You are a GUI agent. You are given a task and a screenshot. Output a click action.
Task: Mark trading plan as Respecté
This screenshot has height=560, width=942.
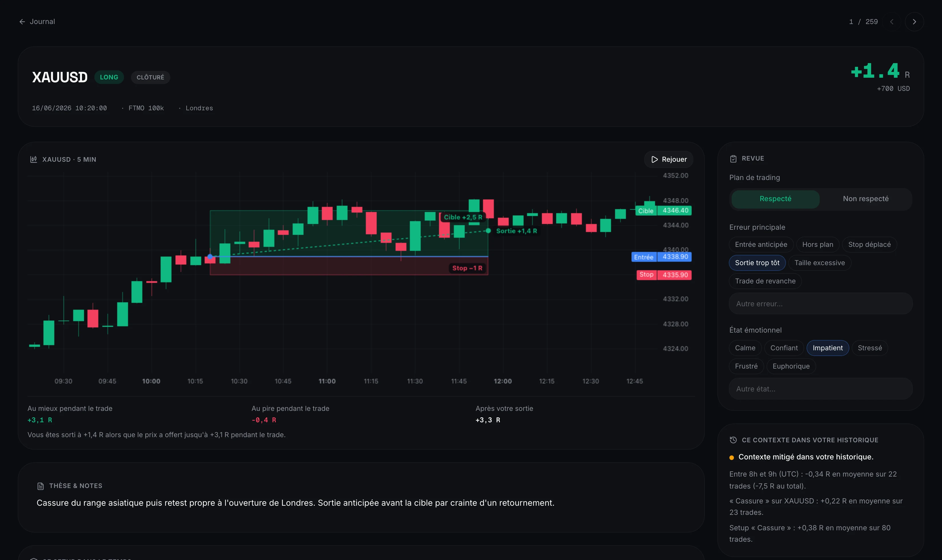(775, 199)
